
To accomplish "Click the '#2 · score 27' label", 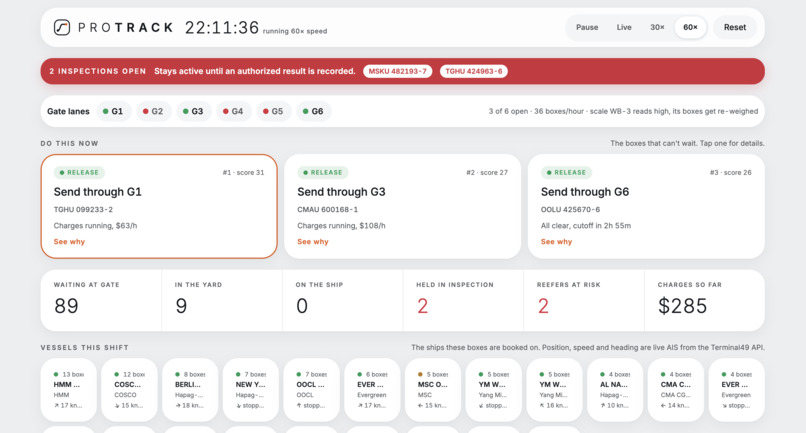I will pos(487,172).
